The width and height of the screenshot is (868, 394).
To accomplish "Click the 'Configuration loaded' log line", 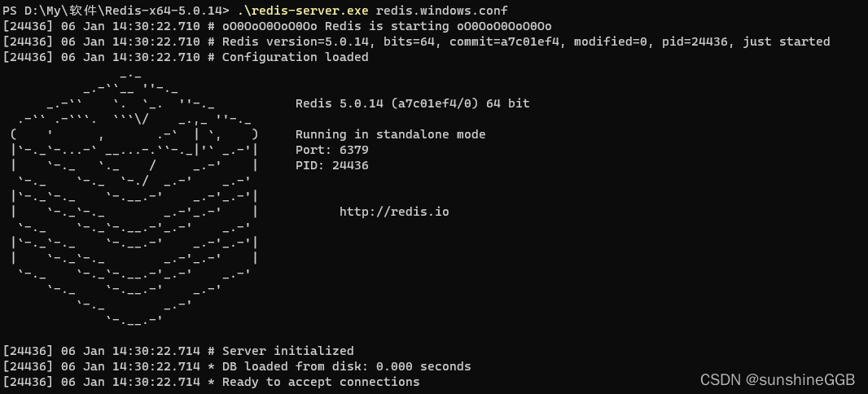I will 186,57.
